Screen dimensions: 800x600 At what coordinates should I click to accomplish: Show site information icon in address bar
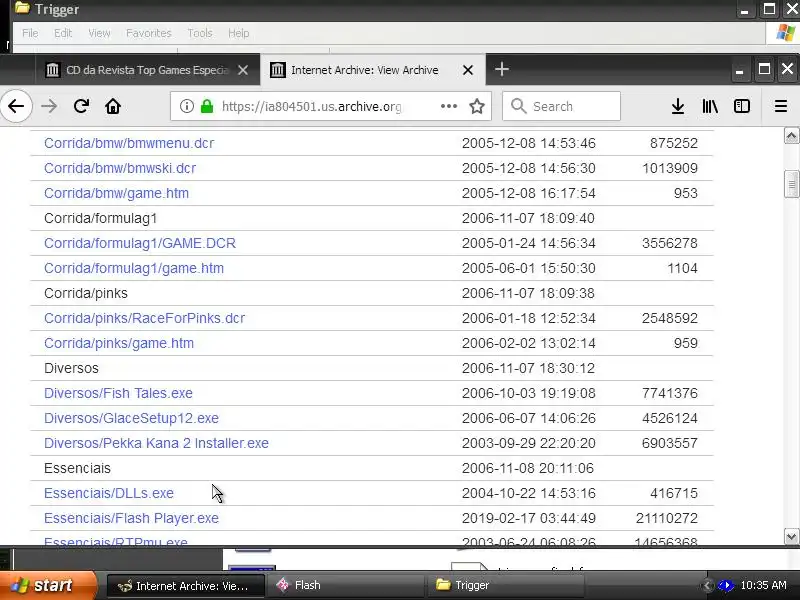click(187, 106)
